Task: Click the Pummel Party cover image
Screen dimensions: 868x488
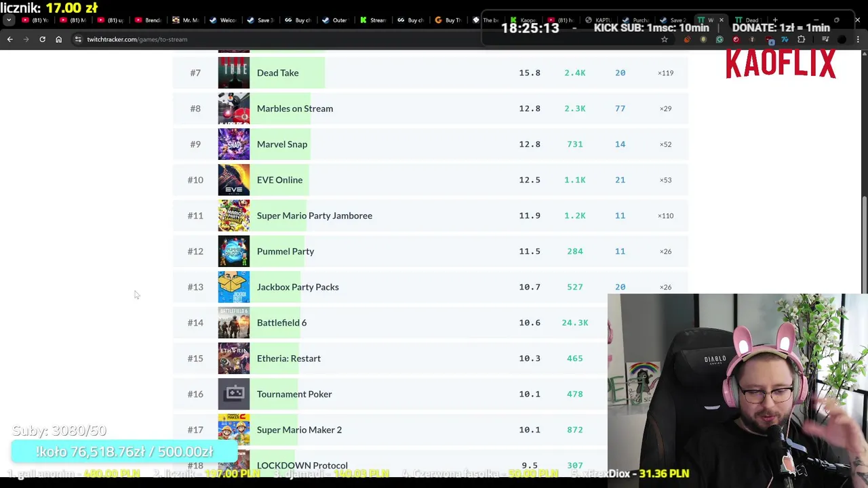Action: (x=234, y=251)
